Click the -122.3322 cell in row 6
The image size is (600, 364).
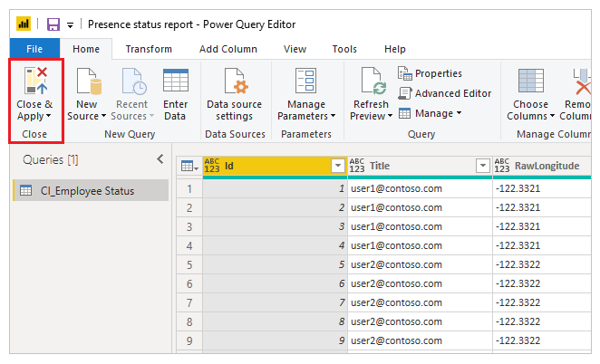click(x=542, y=283)
